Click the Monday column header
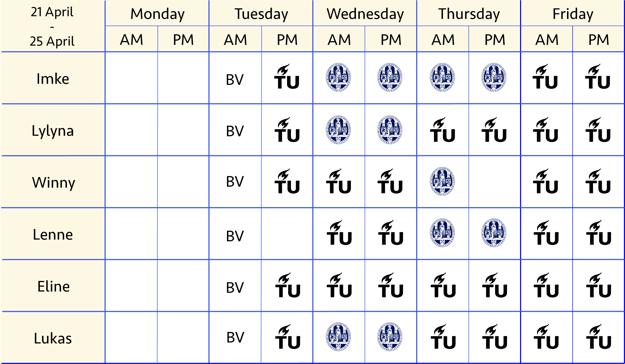The height and width of the screenshot is (364, 625). point(158,14)
